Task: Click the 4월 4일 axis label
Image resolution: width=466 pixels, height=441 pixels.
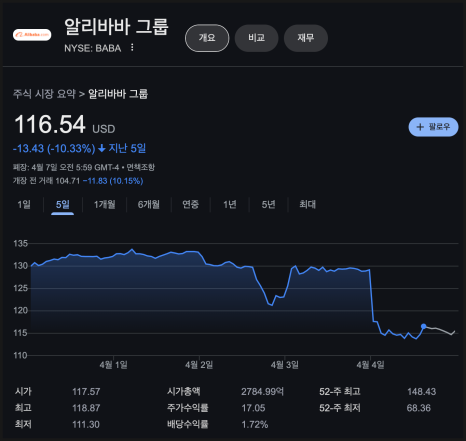Action: coord(370,365)
